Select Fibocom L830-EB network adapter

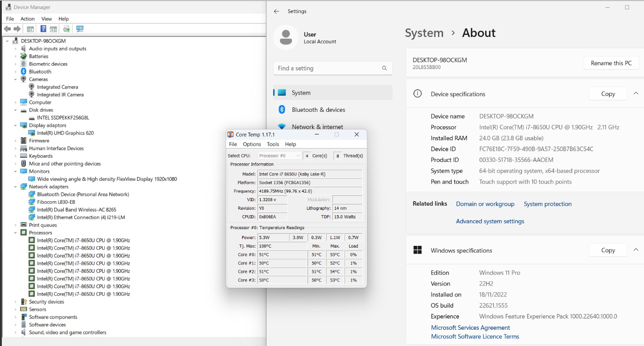(56, 202)
